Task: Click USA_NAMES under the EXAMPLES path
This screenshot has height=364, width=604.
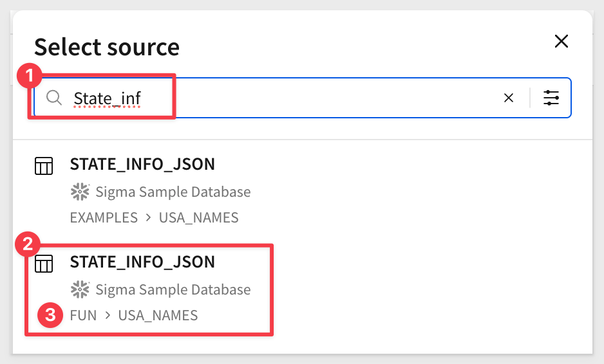Action: coord(199,218)
